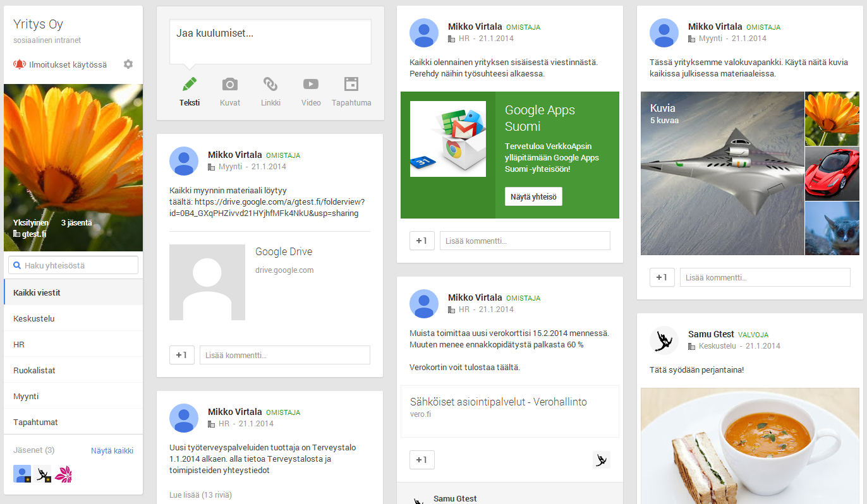867x504 pixels.
Task: Open community settings gear icon
Action: [128, 64]
